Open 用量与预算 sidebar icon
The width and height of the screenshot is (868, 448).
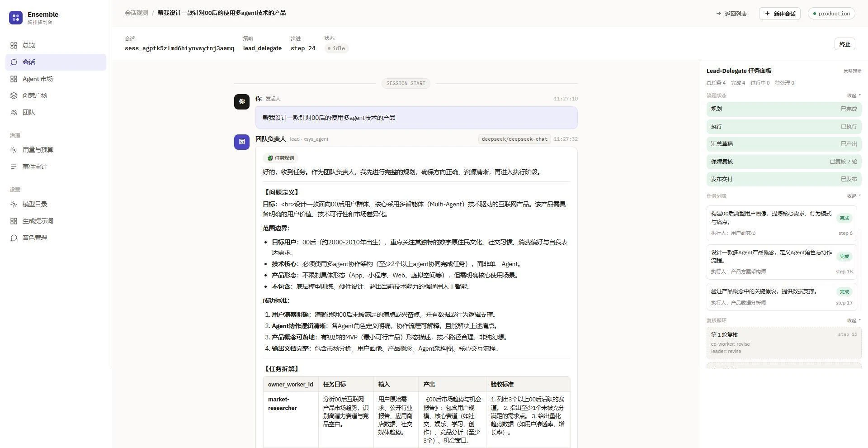click(x=14, y=150)
